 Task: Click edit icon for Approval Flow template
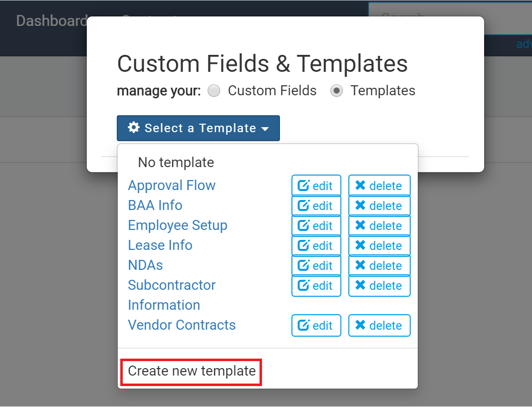303,186
